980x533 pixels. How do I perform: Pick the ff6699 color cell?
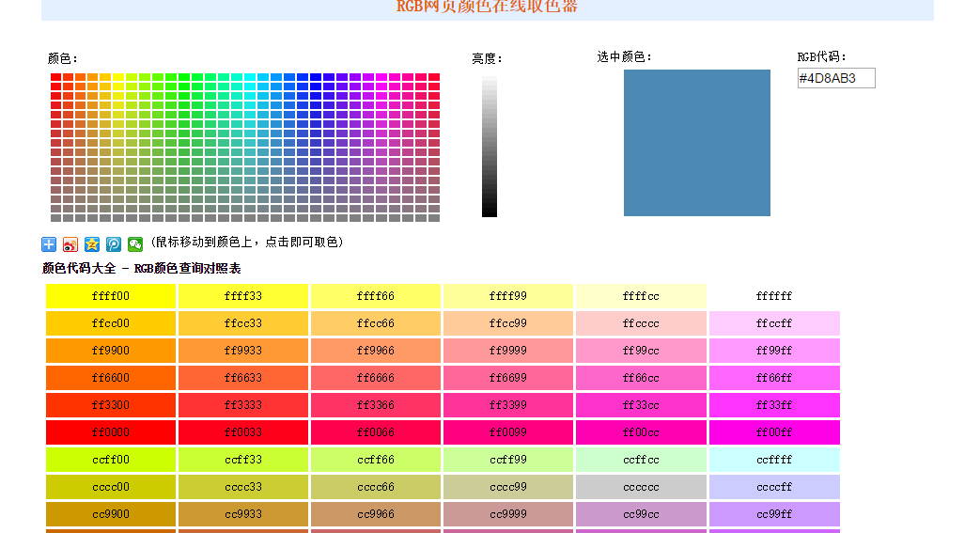tap(508, 378)
